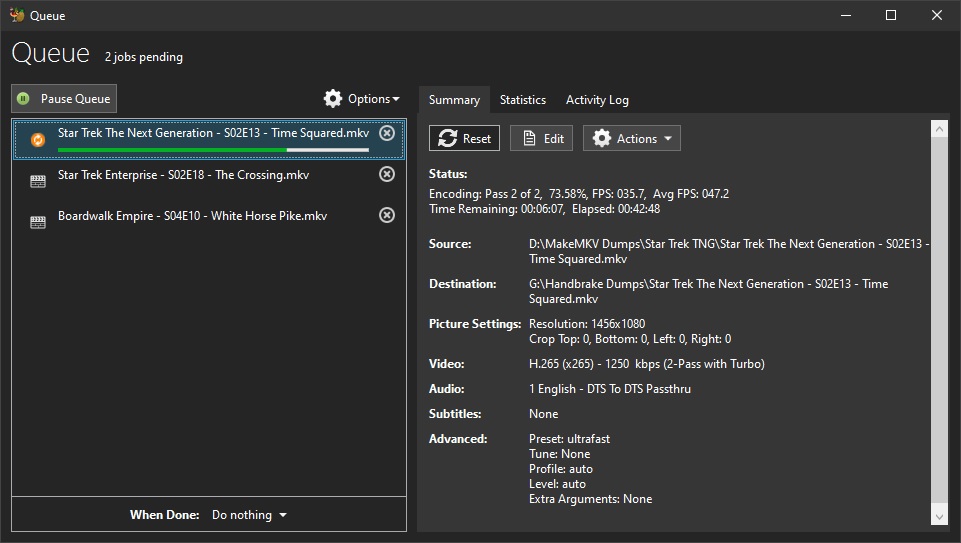The image size is (961, 543).
Task: Minimize the Queue window
Action: [846, 15]
